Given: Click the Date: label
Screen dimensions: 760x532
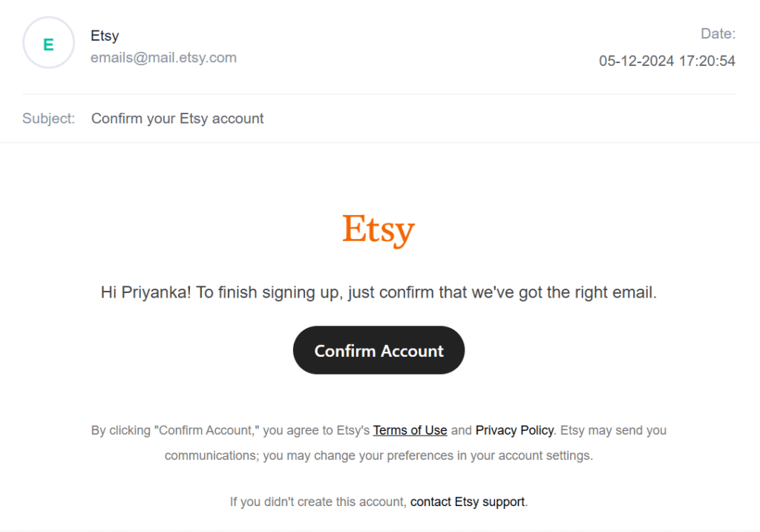Looking at the screenshot, I should [718, 33].
